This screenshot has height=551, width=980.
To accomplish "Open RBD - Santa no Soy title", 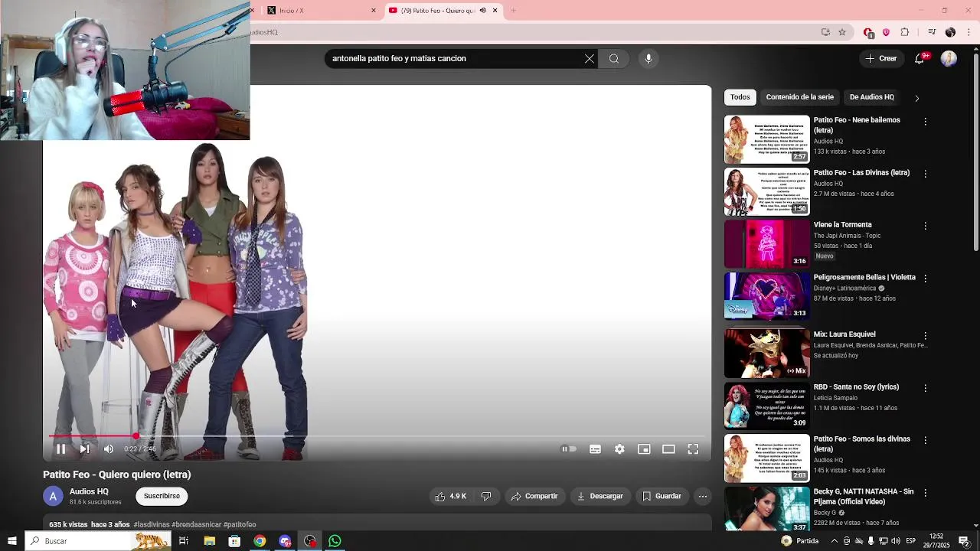I will 856,387.
